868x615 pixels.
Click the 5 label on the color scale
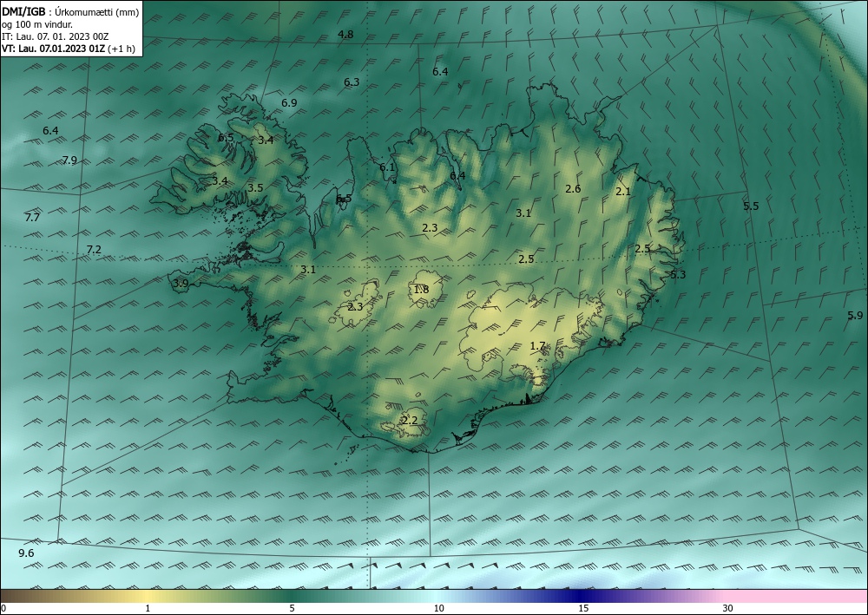[292, 609]
